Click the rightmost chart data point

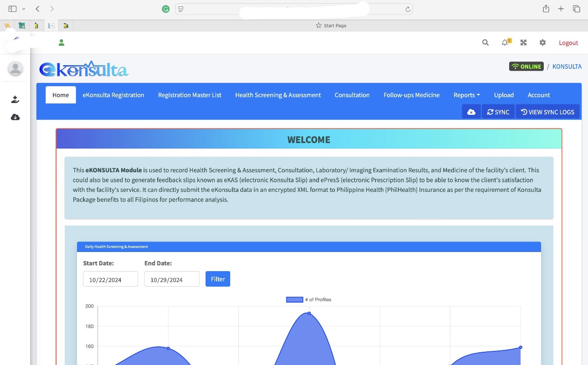[x=521, y=347]
